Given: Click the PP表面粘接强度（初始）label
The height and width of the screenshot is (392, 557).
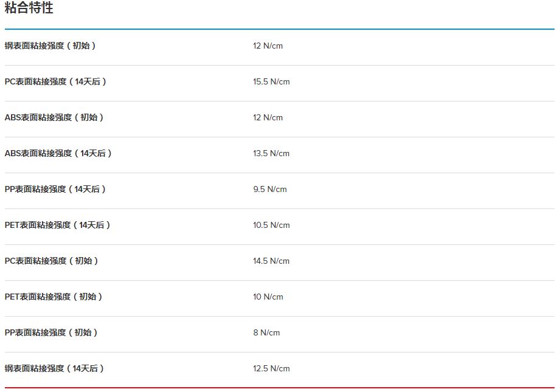Looking at the screenshot, I should click(x=51, y=333).
